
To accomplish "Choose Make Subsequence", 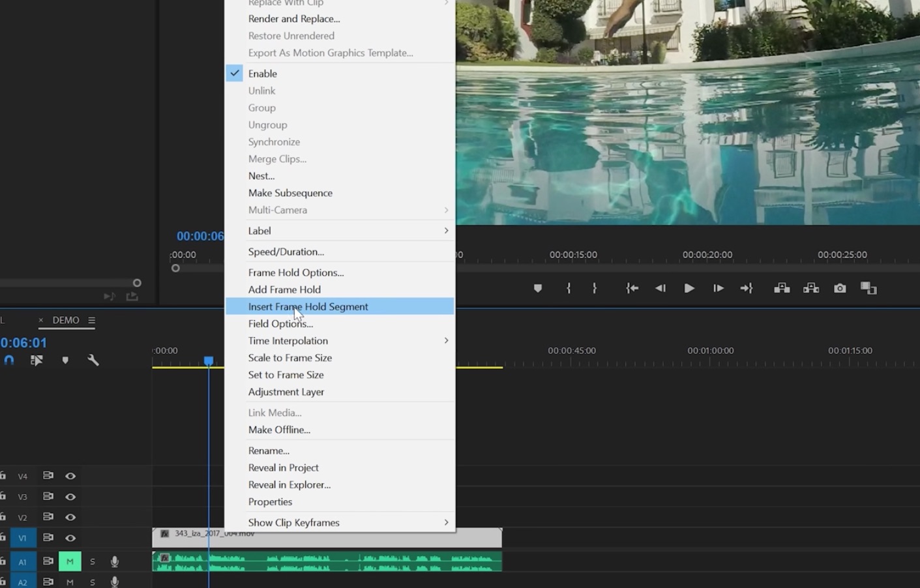I will click(x=340, y=193).
